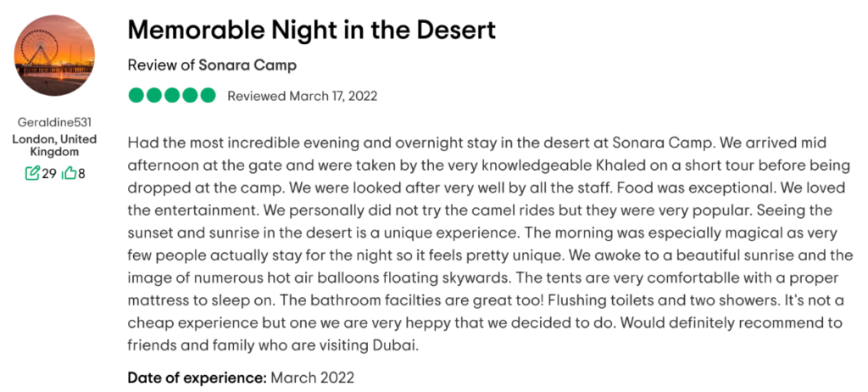Click the contributions pencil icon under Geraldine531

pyautogui.click(x=33, y=174)
